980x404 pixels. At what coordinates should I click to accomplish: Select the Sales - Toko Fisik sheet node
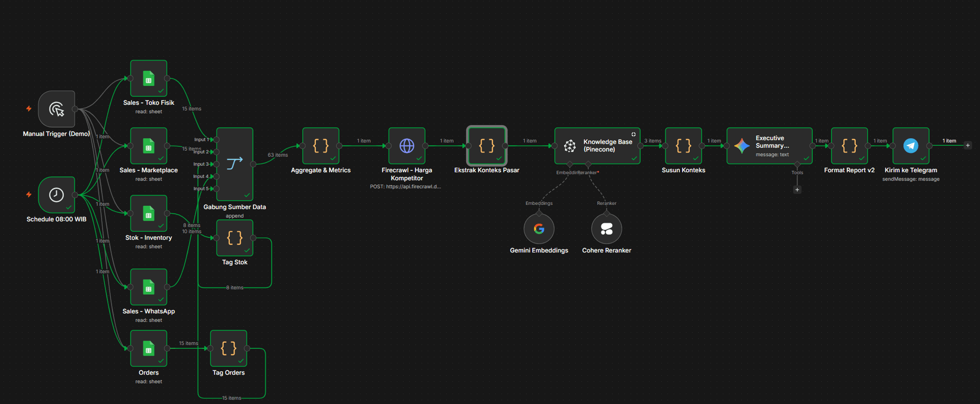coord(149,78)
